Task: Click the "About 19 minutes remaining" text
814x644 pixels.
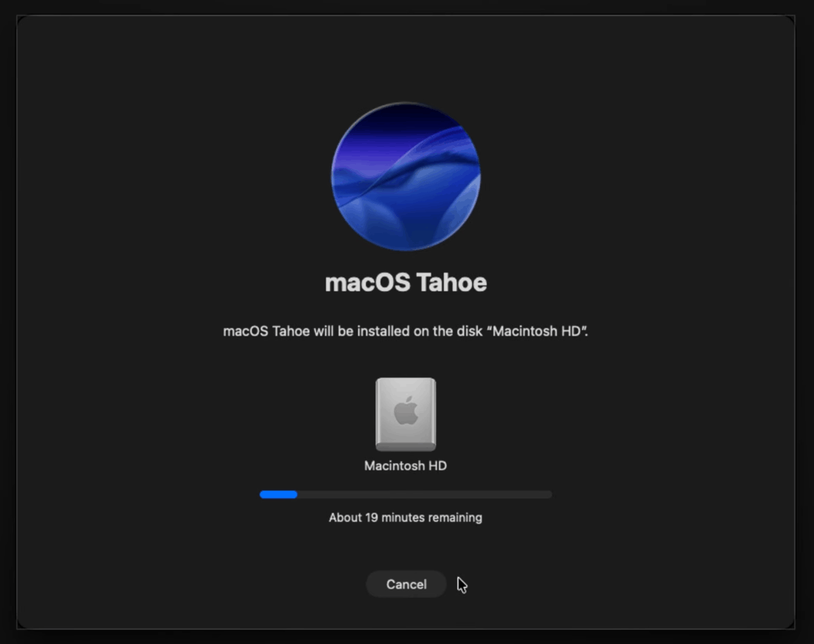Action: point(406,517)
